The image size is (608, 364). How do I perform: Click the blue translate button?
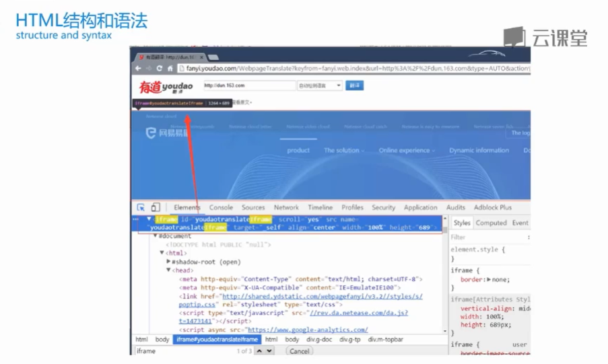(x=354, y=85)
